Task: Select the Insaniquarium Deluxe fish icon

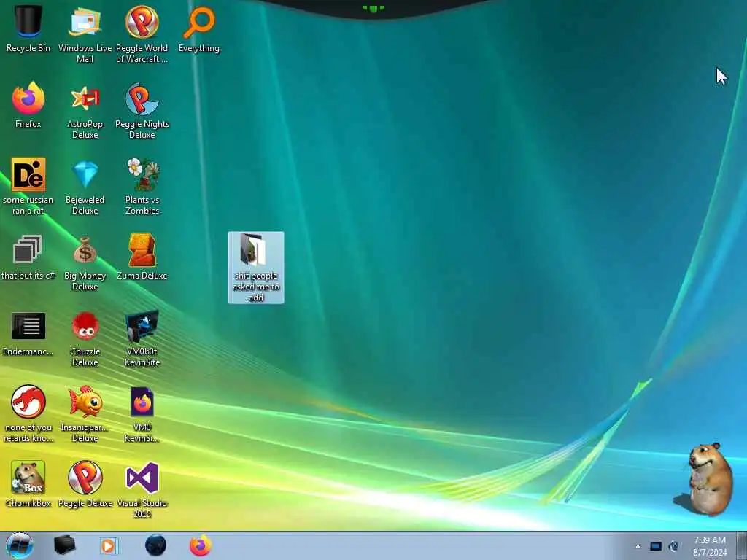Action: click(x=85, y=414)
